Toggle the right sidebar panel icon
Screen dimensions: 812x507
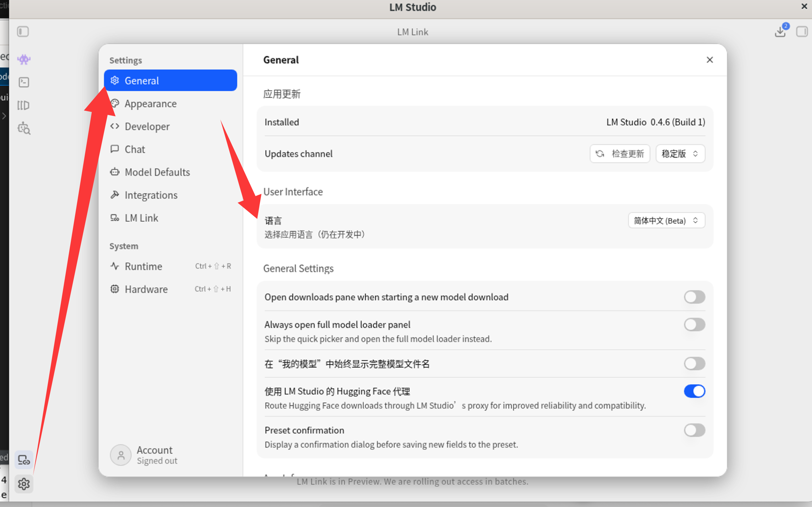click(802, 32)
